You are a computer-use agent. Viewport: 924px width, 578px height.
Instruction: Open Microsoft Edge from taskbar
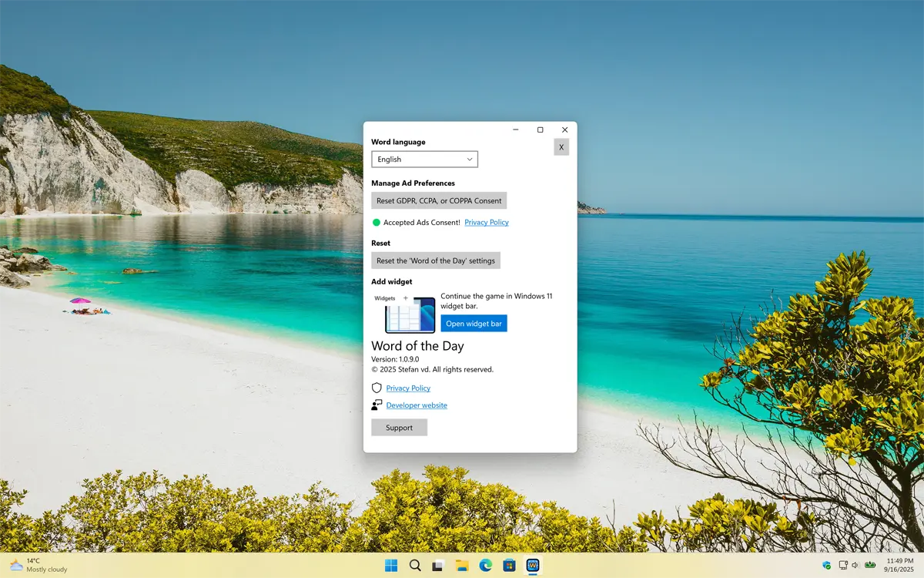point(485,566)
